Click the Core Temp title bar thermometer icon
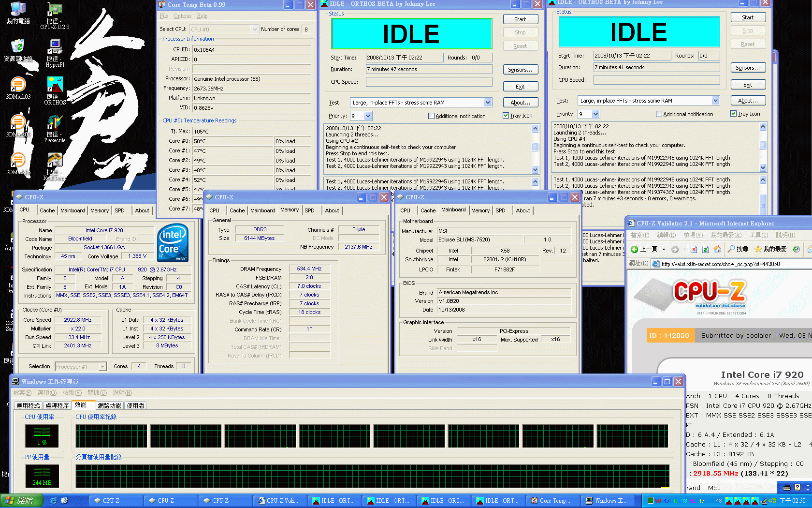Viewport: 812px width, 508px height. pyautogui.click(x=162, y=4)
